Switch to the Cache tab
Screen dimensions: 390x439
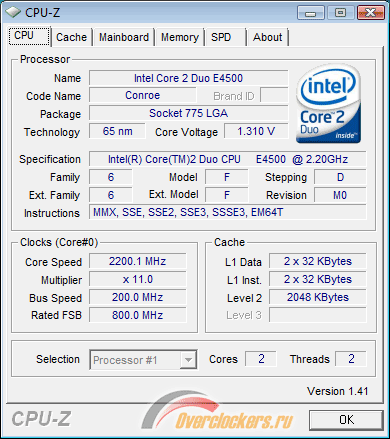click(71, 37)
